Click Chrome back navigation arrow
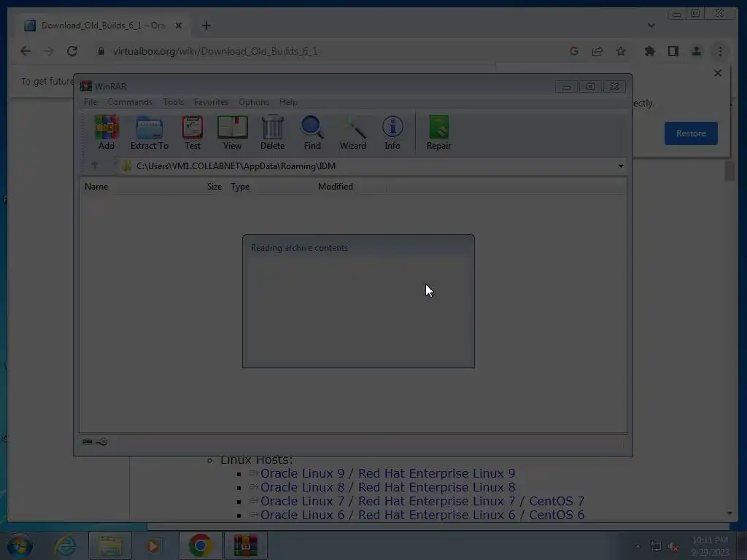The height and width of the screenshot is (560, 747). coord(26,51)
